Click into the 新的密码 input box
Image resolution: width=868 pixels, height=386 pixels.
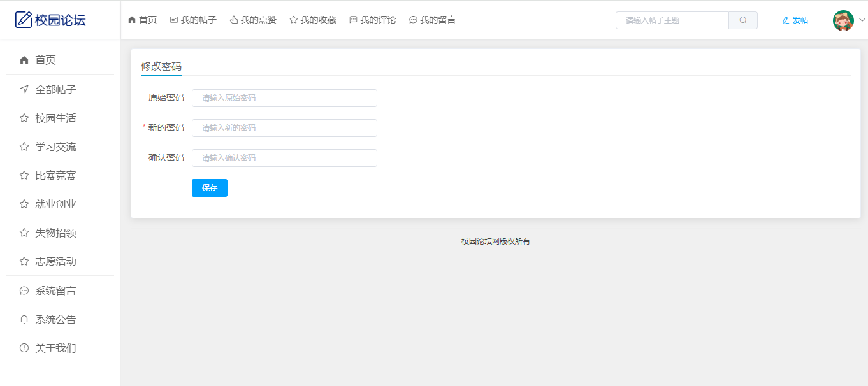pyautogui.click(x=284, y=128)
